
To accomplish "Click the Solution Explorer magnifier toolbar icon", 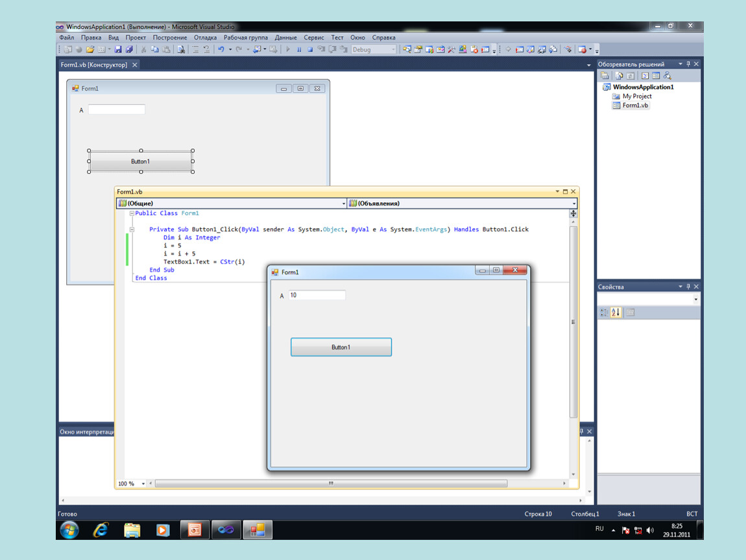I will (x=407, y=49).
